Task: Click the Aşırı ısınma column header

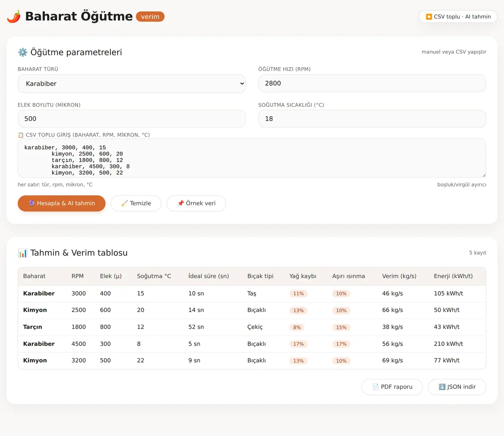Action: click(349, 276)
